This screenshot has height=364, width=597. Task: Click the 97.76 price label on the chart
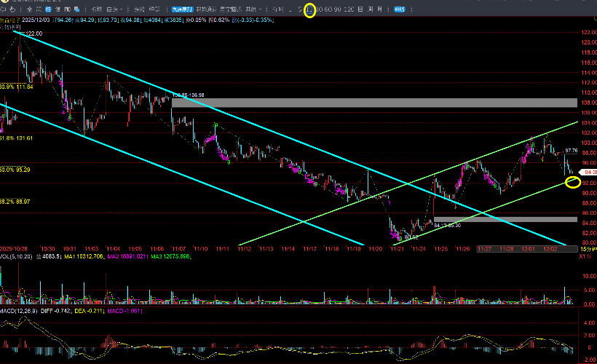572,151
